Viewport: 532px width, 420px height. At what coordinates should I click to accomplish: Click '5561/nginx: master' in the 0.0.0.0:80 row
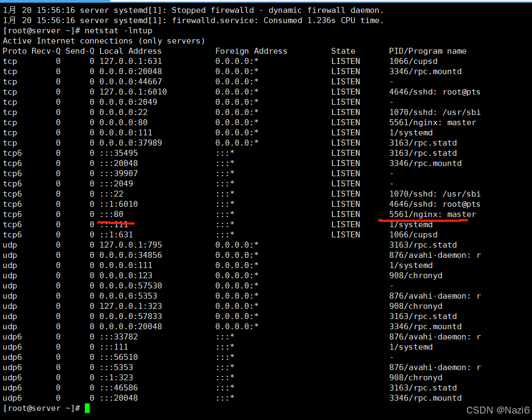433,122
